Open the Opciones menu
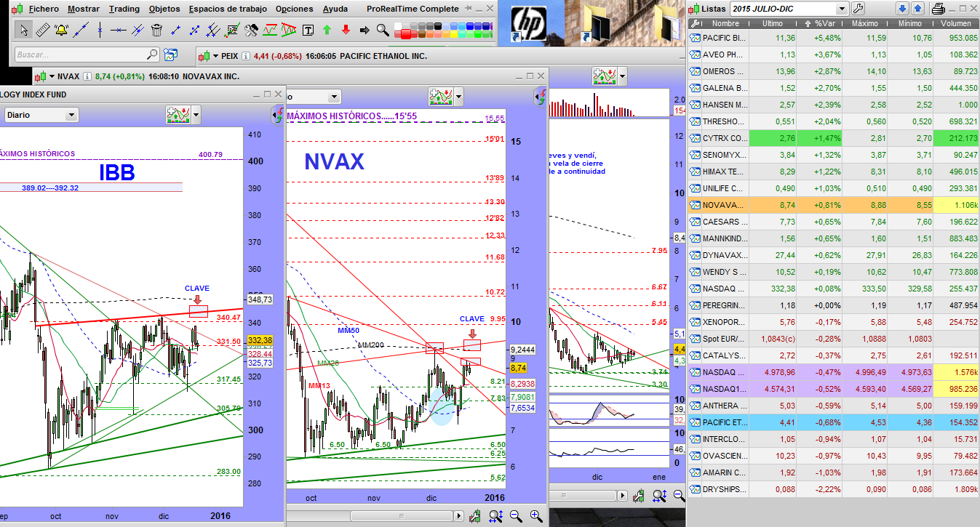980x527 pixels. (x=295, y=9)
